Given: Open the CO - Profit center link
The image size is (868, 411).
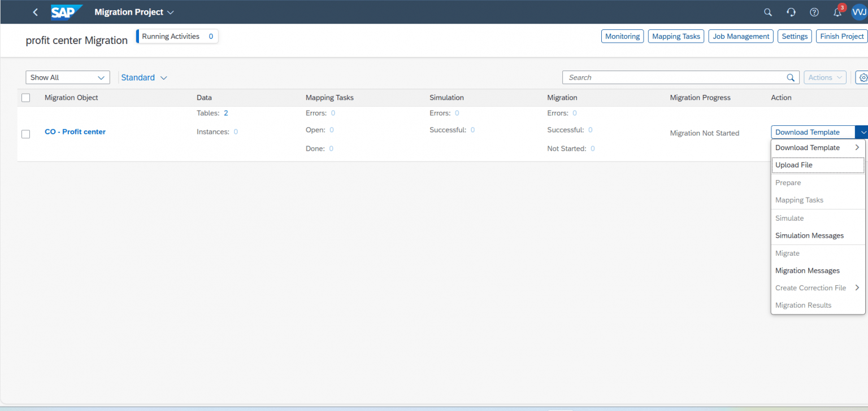Looking at the screenshot, I should pos(75,132).
